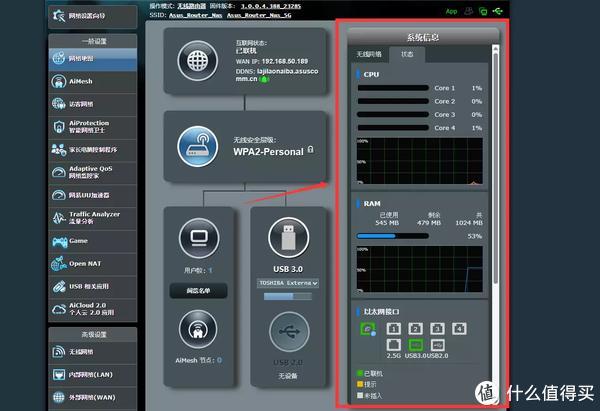
Task: Open the Parental Controls (家长电脑控制程序) item
Action: [93, 150]
